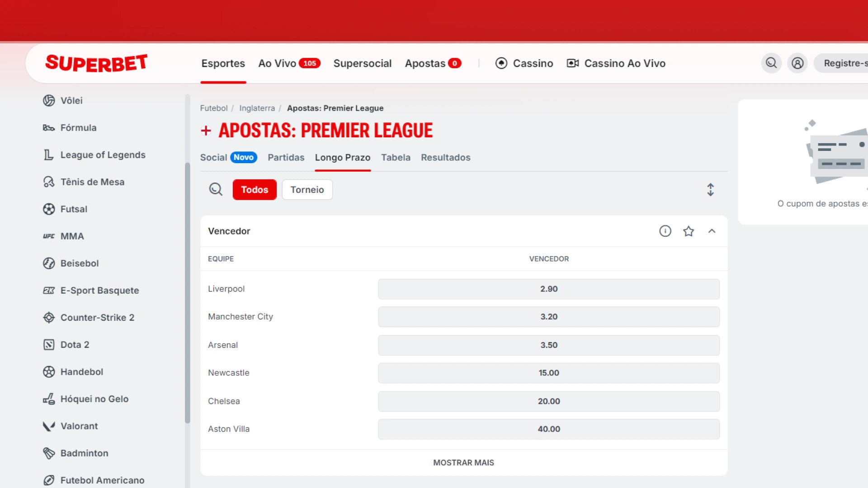Toggle expand/collapse all markets arrows
The height and width of the screenshot is (488, 868).
click(x=711, y=190)
